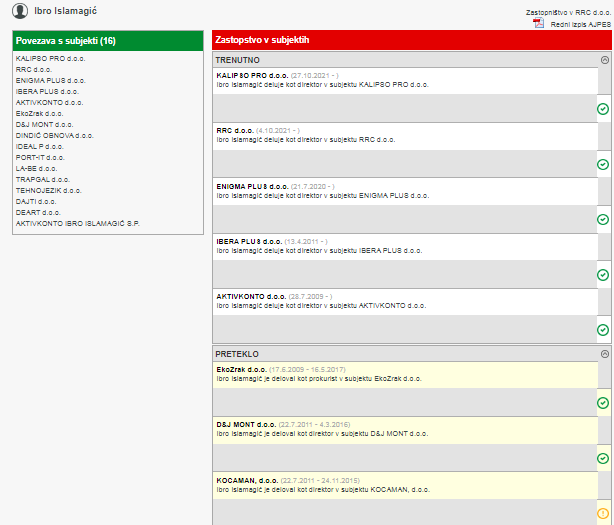Open PORT-IT d.o.o. from linked subjects
Image resolution: width=614 pixels, height=525 pixels.
[40, 157]
